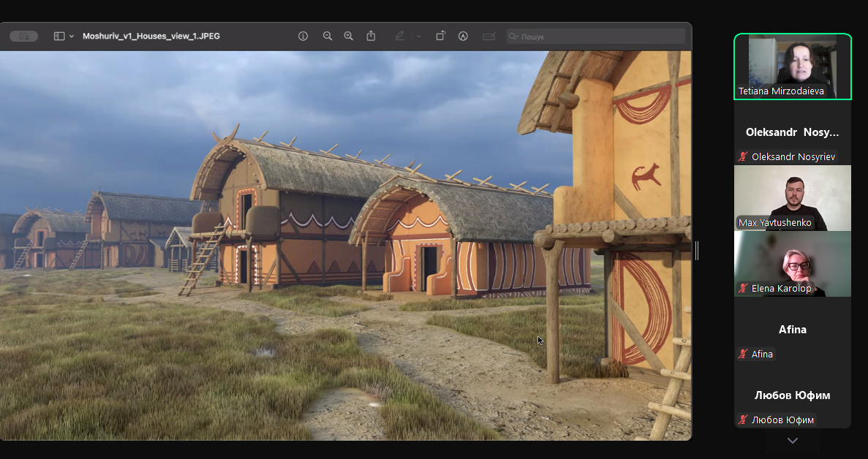Image resolution: width=868 pixels, height=459 pixels.
Task: Show the Markup toolbar
Action: [x=463, y=36]
